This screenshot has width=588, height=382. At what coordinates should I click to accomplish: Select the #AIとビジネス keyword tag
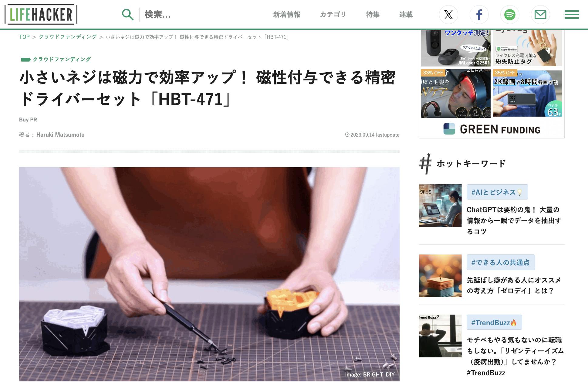(x=497, y=192)
